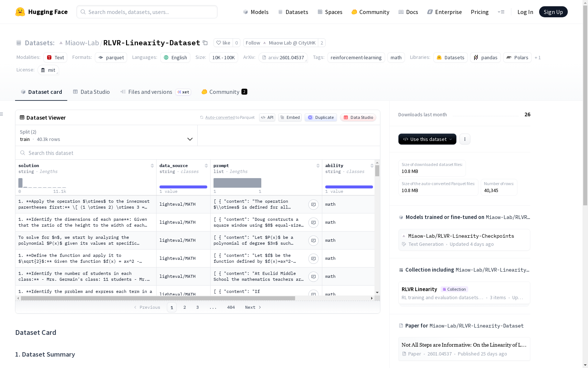Open the three-dot more options button
This screenshot has width=588, height=368.
click(465, 139)
